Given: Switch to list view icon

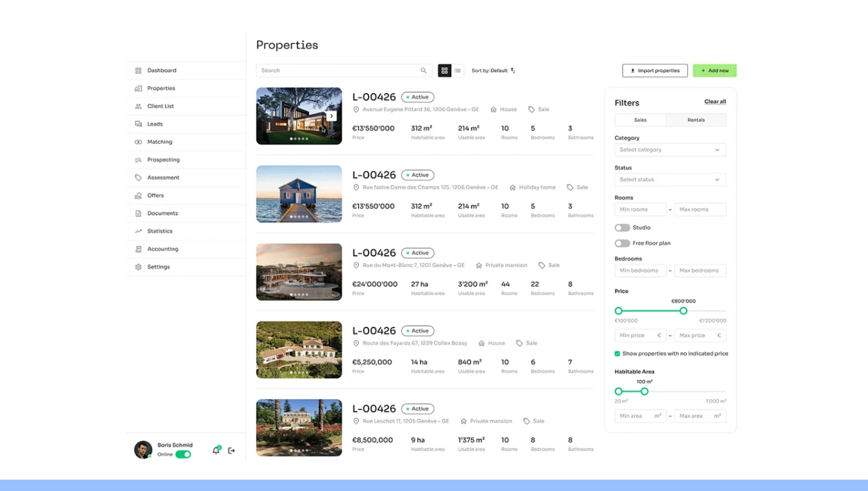Looking at the screenshot, I should [458, 71].
